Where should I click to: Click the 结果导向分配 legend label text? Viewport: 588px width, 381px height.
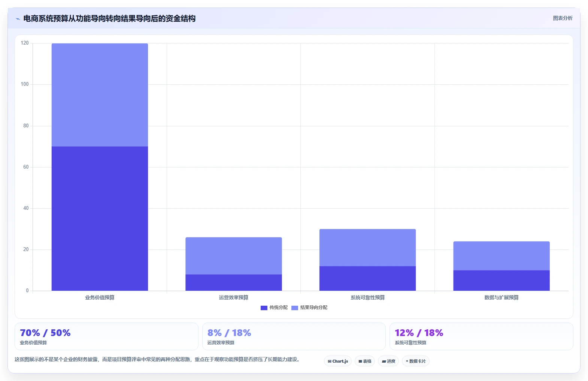coord(314,308)
